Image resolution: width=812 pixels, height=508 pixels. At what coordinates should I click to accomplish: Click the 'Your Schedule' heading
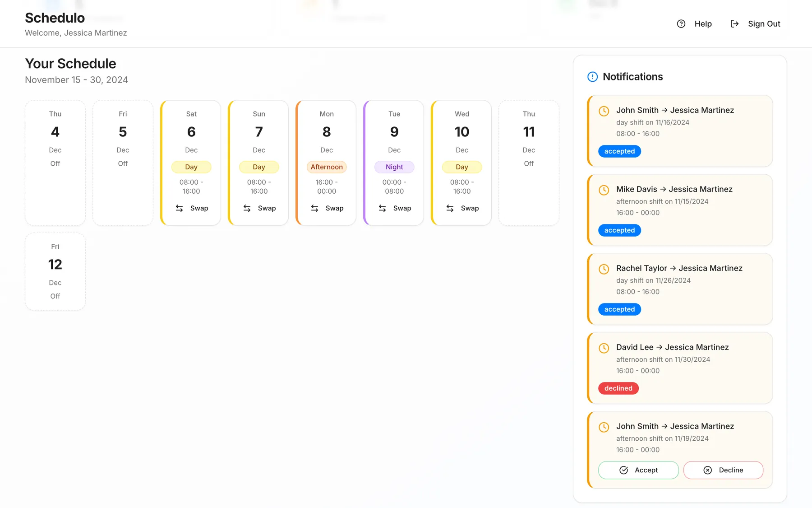coord(70,64)
